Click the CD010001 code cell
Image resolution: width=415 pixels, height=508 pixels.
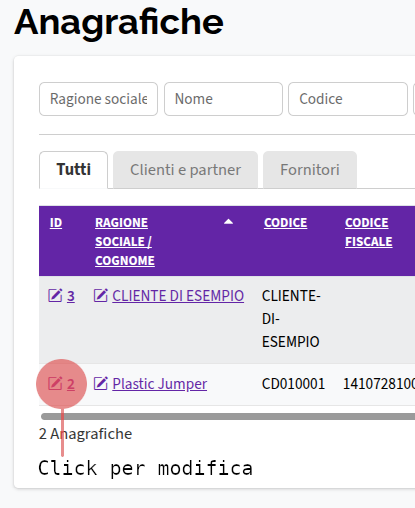coord(293,384)
